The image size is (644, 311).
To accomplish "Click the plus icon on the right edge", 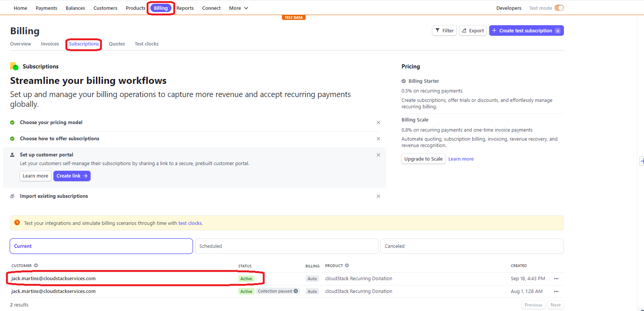I will pos(642,161).
